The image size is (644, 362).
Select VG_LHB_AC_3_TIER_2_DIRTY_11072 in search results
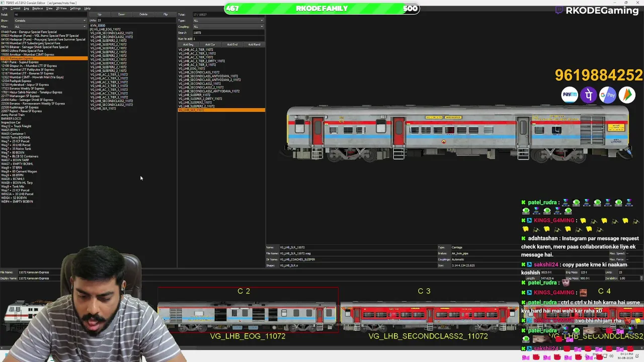point(202,61)
